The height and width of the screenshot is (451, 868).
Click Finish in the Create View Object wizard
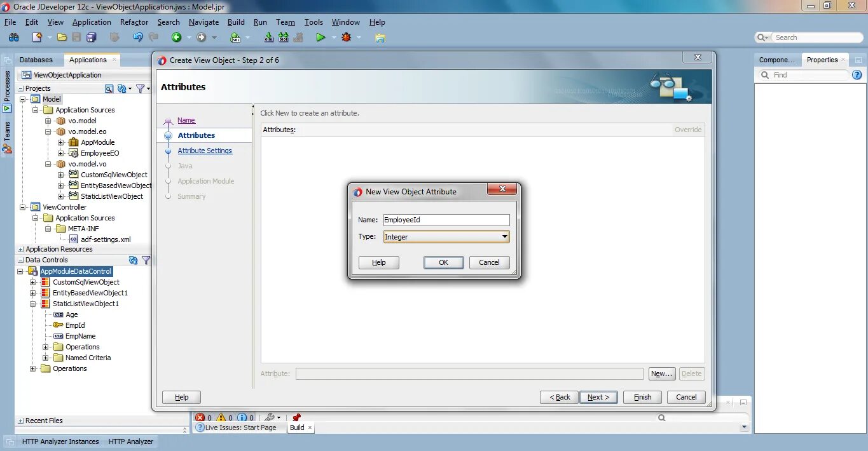642,397
